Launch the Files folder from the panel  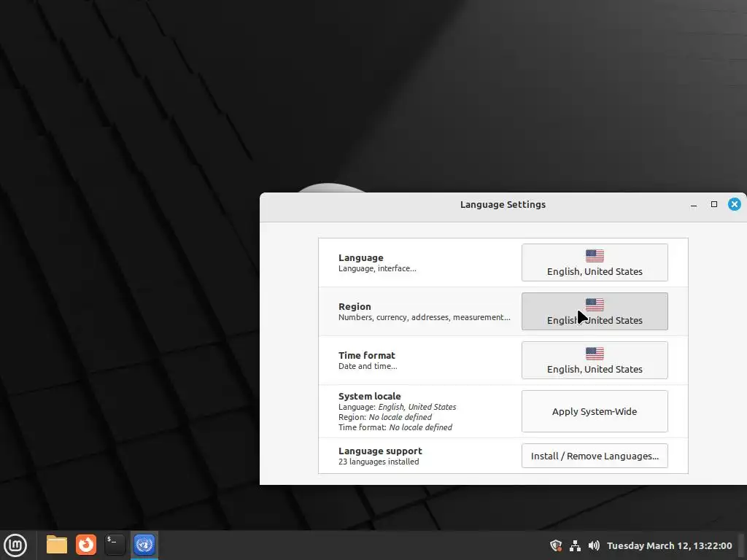(57, 545)
